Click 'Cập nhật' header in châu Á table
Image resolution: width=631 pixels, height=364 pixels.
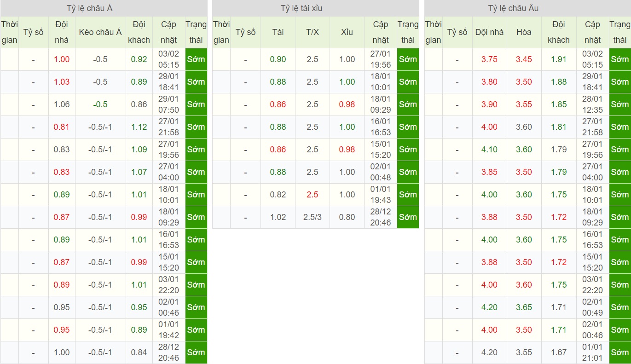tap(168, 32)
